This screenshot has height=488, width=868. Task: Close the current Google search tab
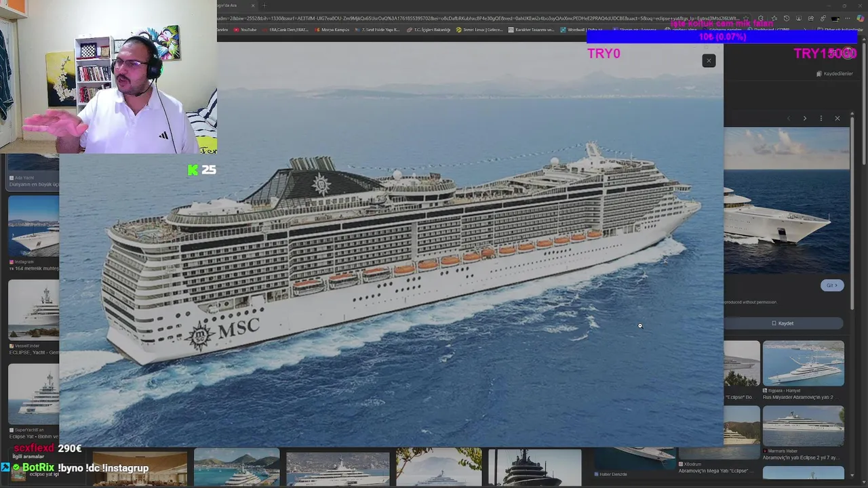pos(253,5)
